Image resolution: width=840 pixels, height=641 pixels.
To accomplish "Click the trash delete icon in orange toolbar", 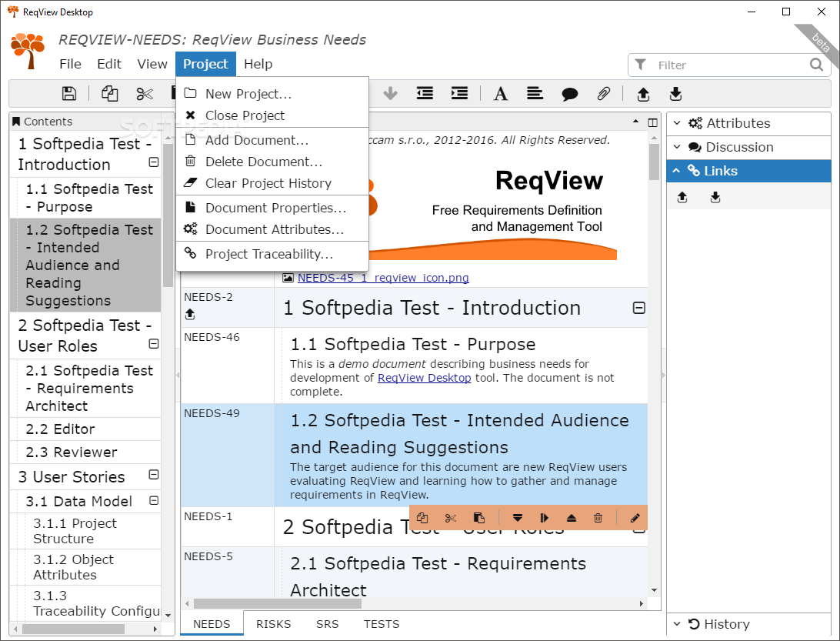I will [598, 518].
